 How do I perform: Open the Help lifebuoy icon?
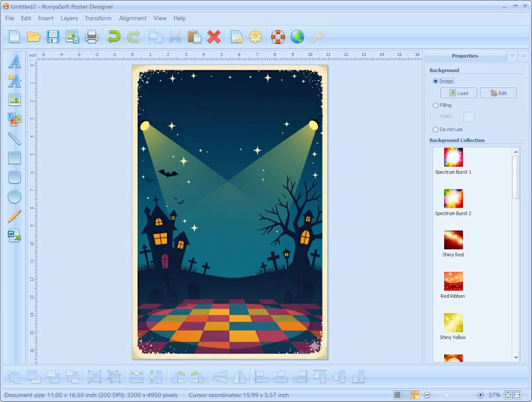(278, 37)
